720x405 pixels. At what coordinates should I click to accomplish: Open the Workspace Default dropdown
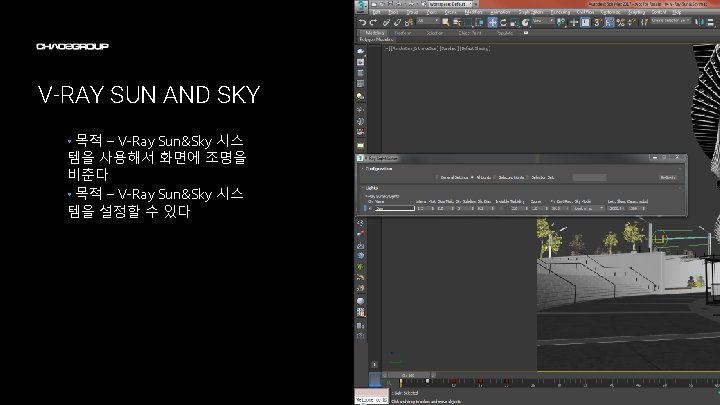click(450, 4)
